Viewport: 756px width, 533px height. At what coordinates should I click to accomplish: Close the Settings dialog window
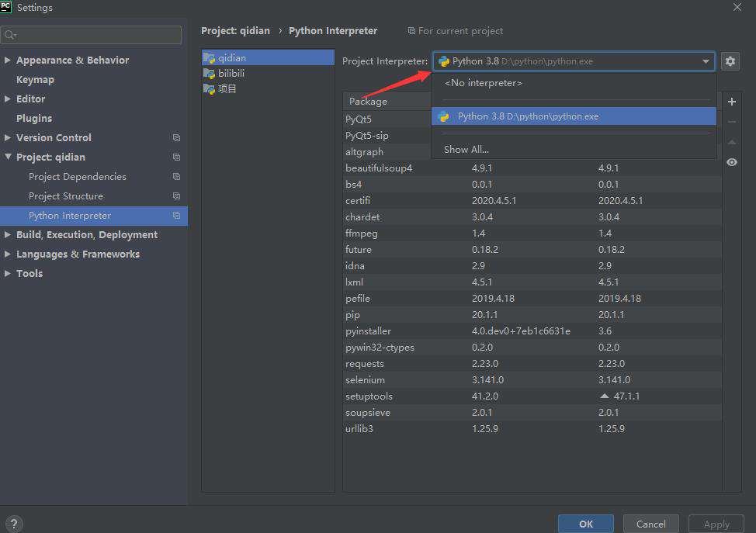pyautogui.click(x=737, y=7)
